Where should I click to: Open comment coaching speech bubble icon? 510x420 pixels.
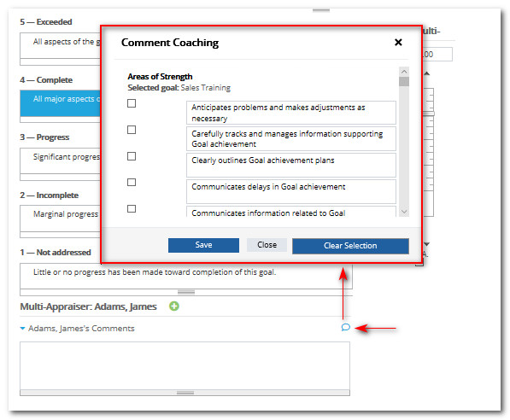[345, 327]
